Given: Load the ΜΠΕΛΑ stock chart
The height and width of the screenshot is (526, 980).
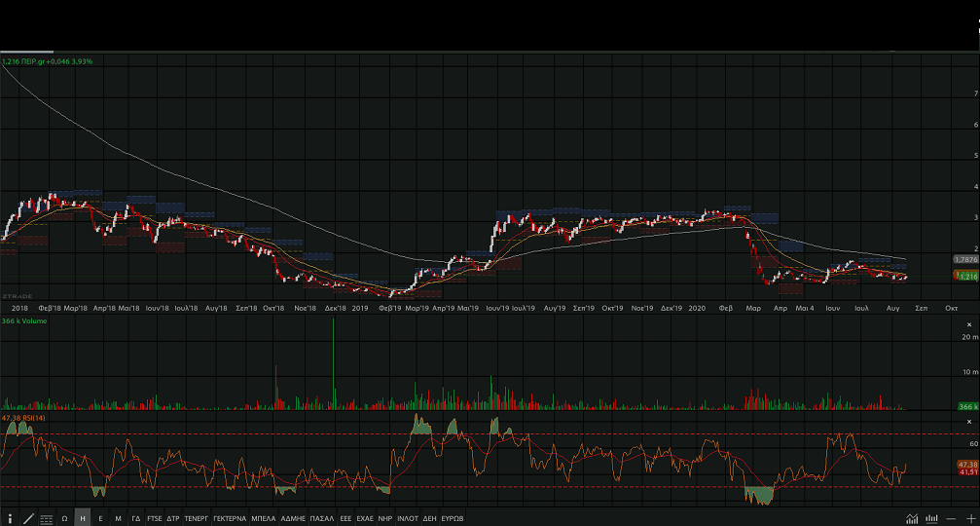Looking at the screenshot, I should (263, 518).
